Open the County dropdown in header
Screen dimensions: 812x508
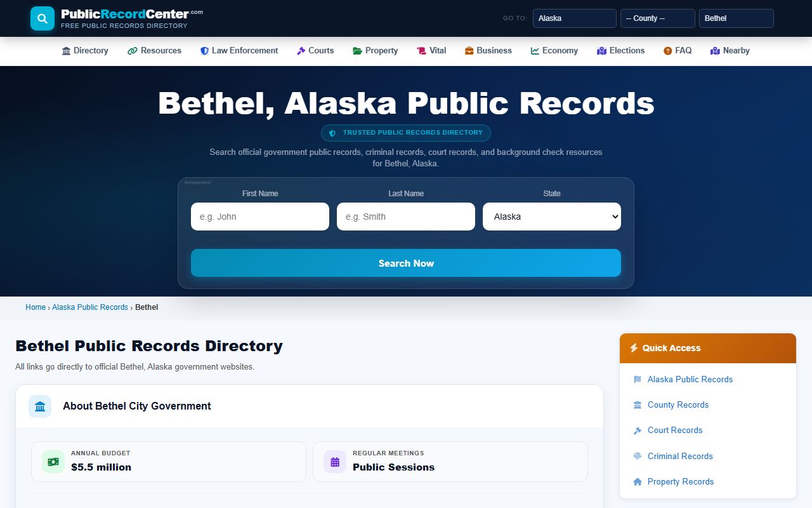coord(658,18)
